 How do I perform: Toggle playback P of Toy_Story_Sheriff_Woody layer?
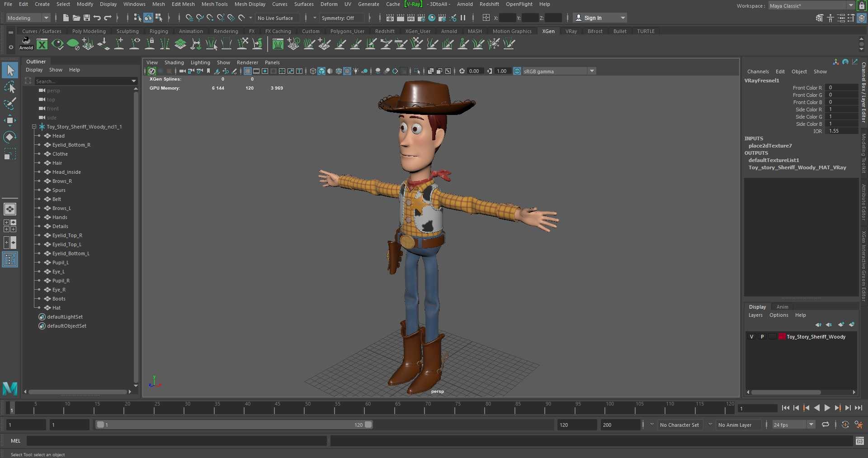[x=762, y=337]
